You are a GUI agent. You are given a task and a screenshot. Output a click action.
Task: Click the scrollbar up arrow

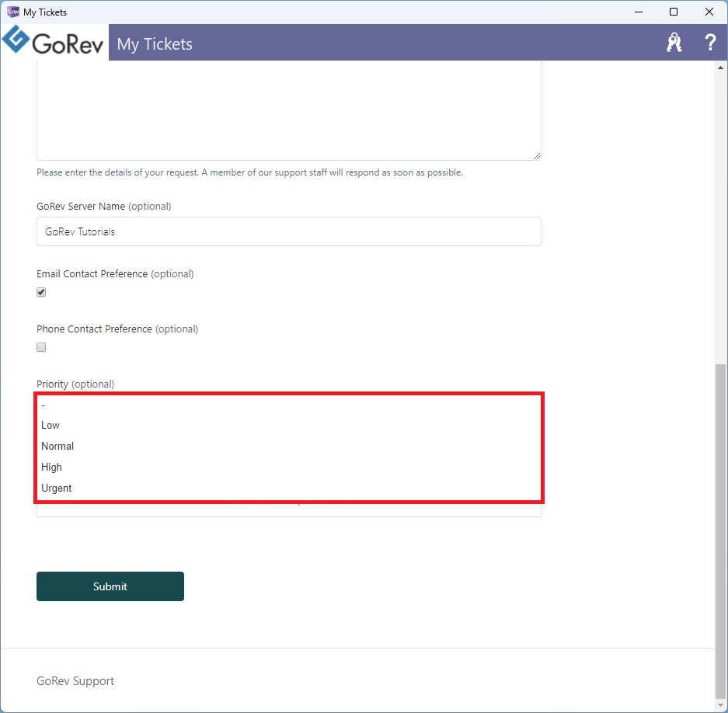click(x=720, y=68)
